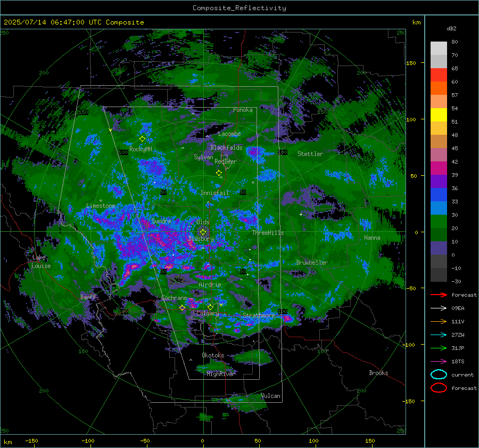Select the red 65-60 dBZ swatch
The image size is (479, 448).
pos(439,75)
